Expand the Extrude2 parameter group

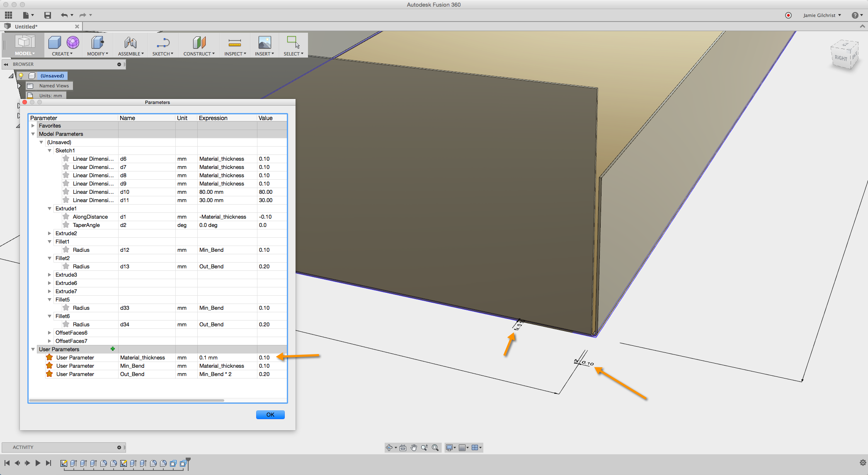tap(50, 233)
